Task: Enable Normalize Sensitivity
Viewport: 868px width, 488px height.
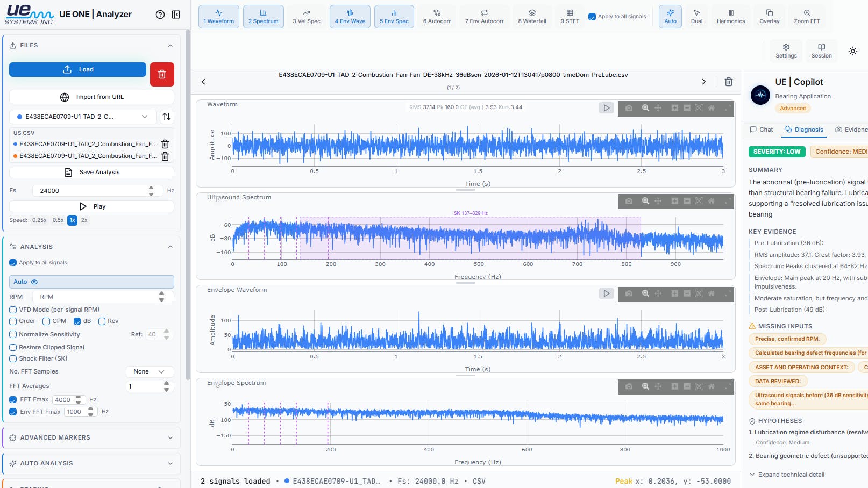Action: pyautogui.click(x=13, y=334)
